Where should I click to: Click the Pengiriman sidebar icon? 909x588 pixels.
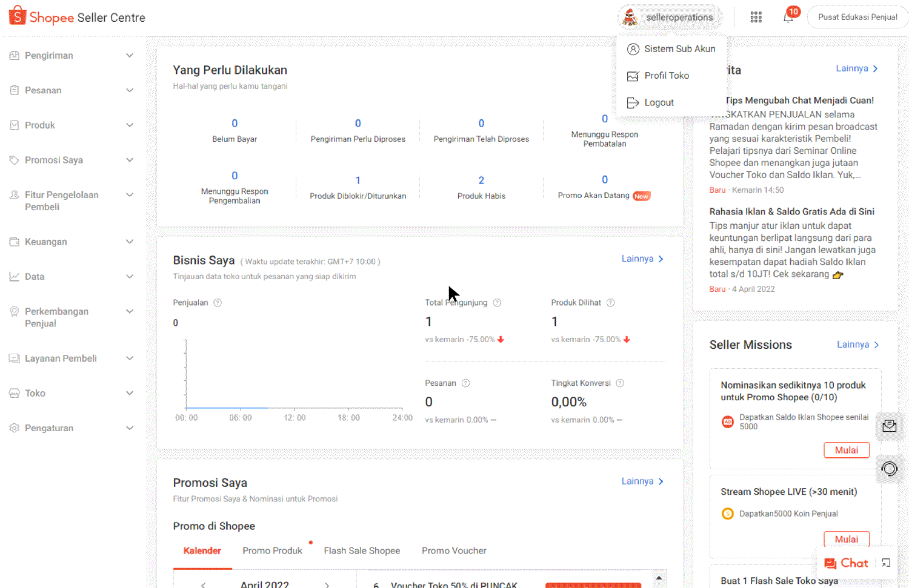click(x=15, y=56)
